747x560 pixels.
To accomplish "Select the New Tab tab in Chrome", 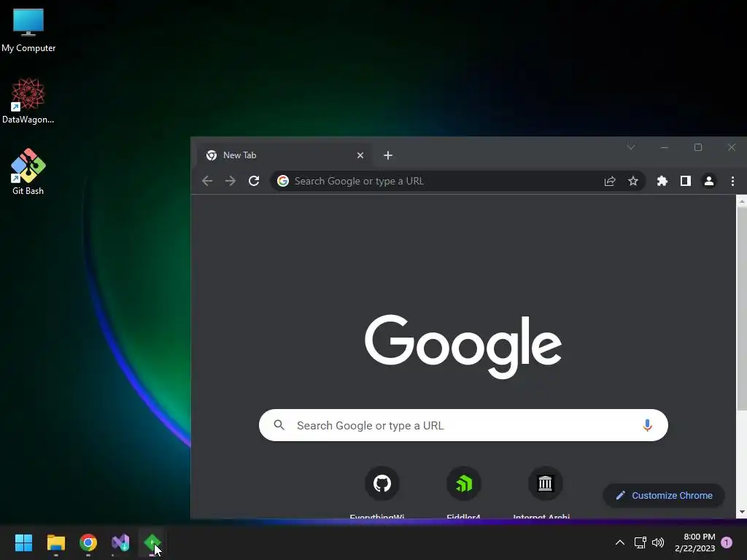I will [x=285, y=155].
